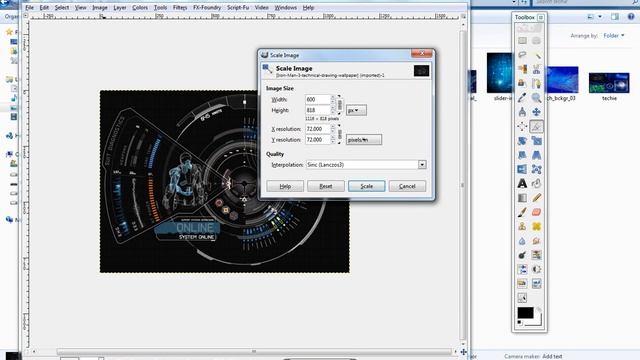Image resolution: width=640 pixels, height=360 pixels.
Task: Click the Add text link in Explorer
Action: click(552, 356)
